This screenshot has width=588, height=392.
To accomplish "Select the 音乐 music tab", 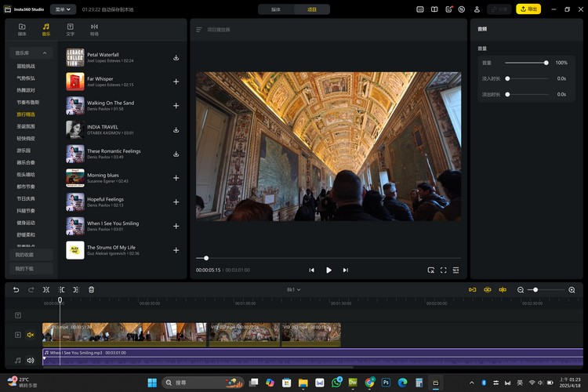I will click(46, 29).
